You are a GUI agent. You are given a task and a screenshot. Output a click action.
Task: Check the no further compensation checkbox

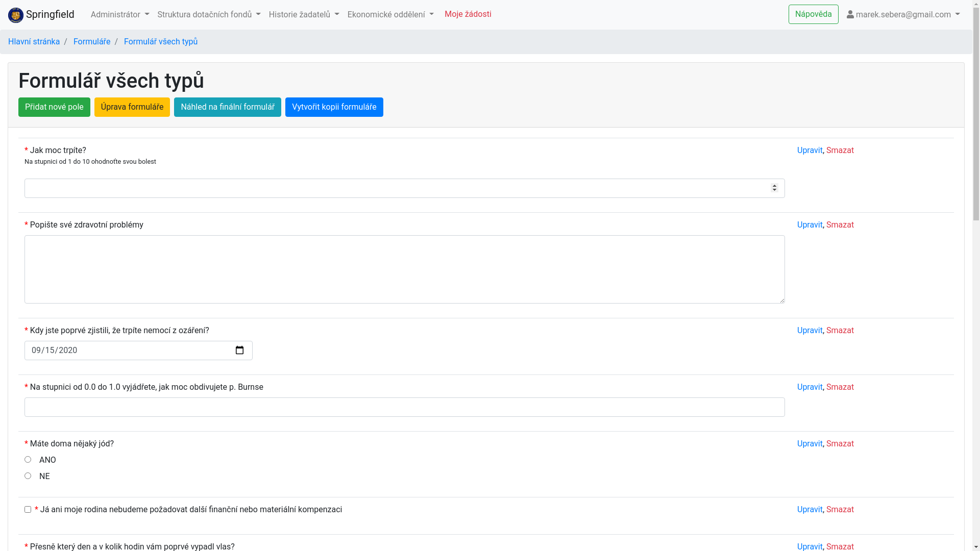click(28, 510)
